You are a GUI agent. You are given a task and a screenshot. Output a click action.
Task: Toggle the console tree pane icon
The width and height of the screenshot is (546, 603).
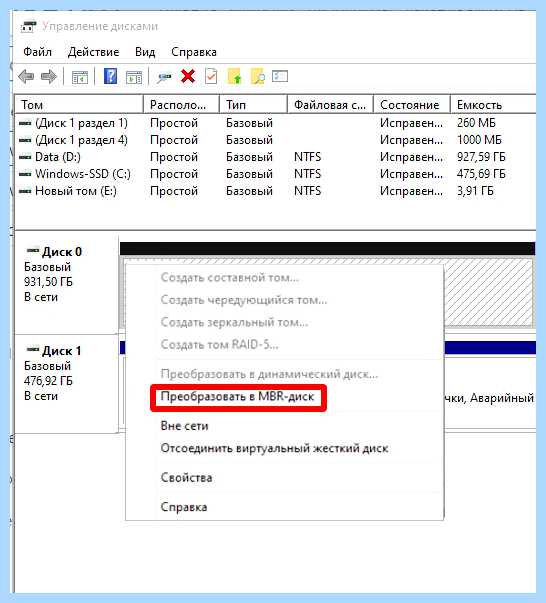point(80,77)
